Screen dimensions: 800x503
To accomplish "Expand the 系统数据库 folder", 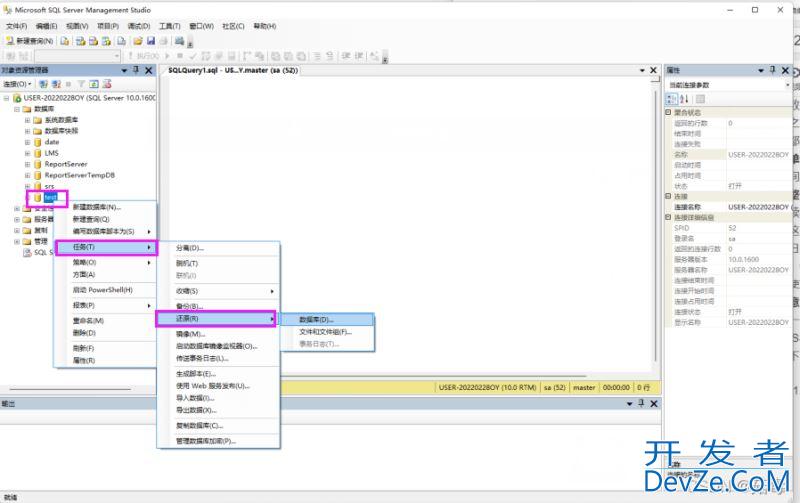I will click(x=28, y=120).
